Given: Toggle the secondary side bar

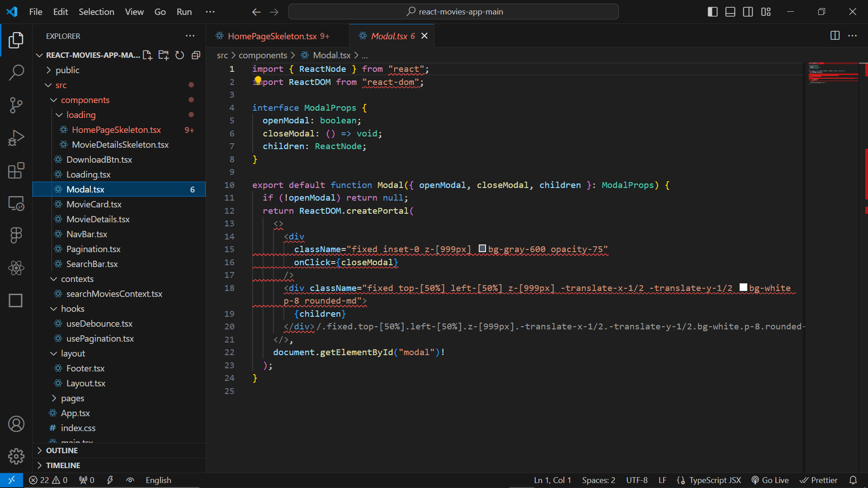Looking at the screenshot, I should (748, 12).
